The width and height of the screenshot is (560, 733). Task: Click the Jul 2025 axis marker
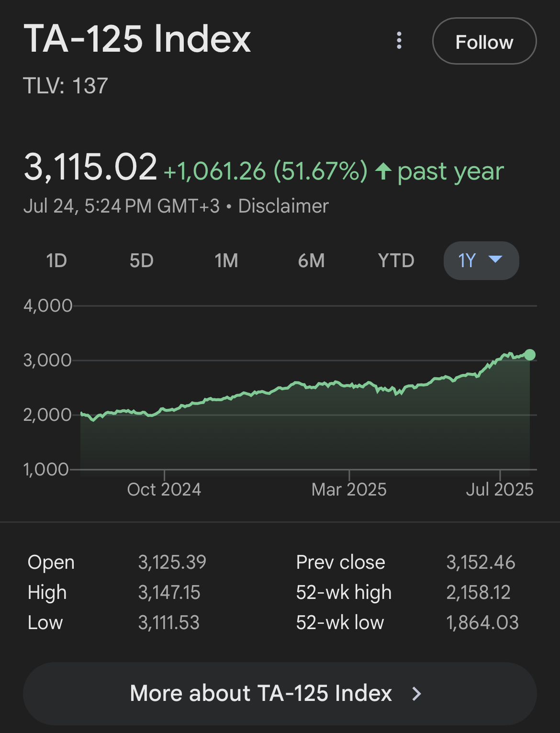pyautogui.click(x=500, y=489)
